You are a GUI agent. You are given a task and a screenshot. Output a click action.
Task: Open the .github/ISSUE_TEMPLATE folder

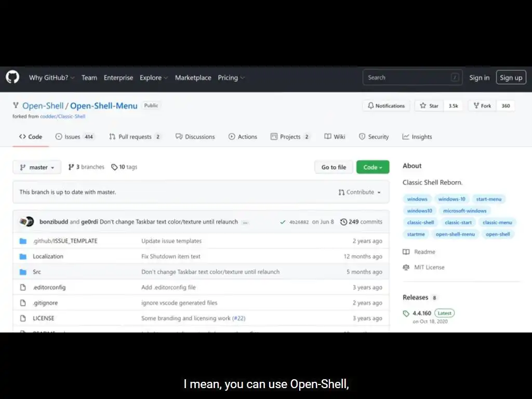(65, 241)
